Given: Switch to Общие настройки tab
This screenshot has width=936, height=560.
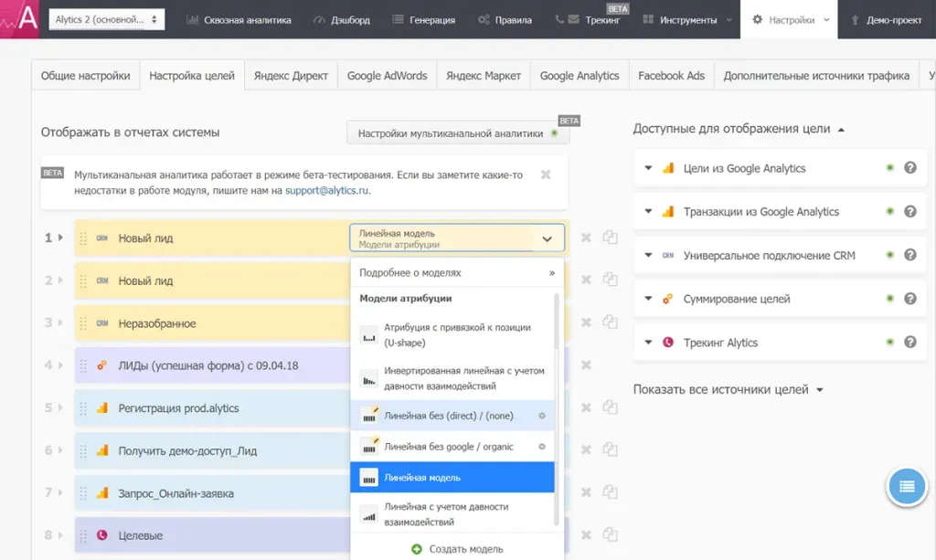Looking at the screenshot, I should [85, 76].
